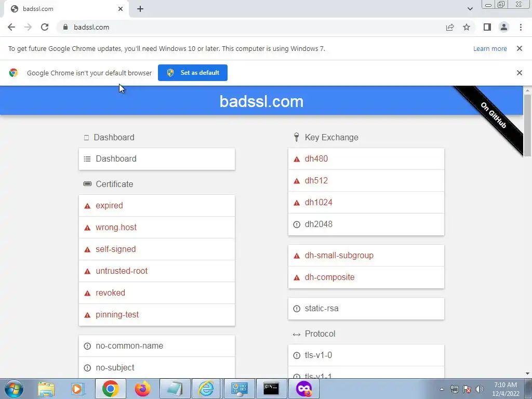532x399 pixels.
Task: Open the untrusted-root test link
Action: 157,271
